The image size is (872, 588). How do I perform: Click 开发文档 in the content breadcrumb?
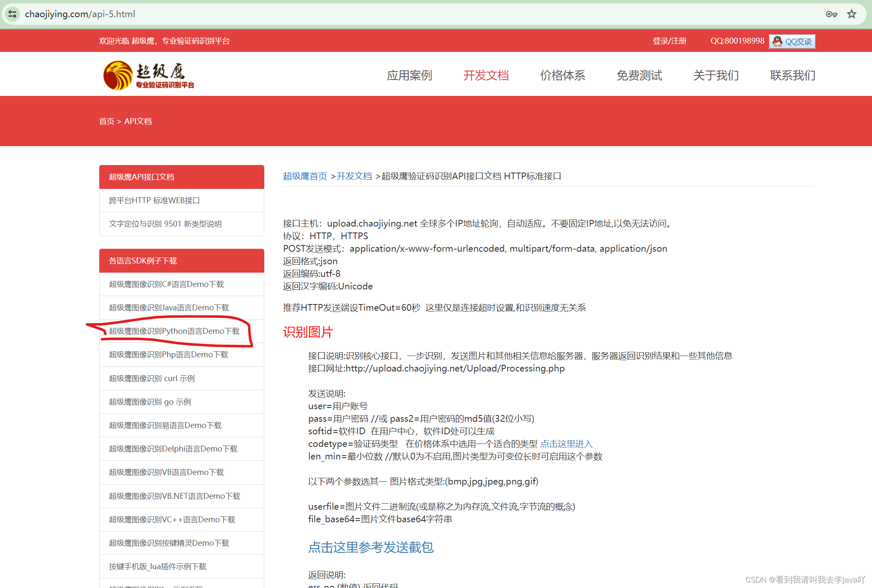[x=354, y=176]
